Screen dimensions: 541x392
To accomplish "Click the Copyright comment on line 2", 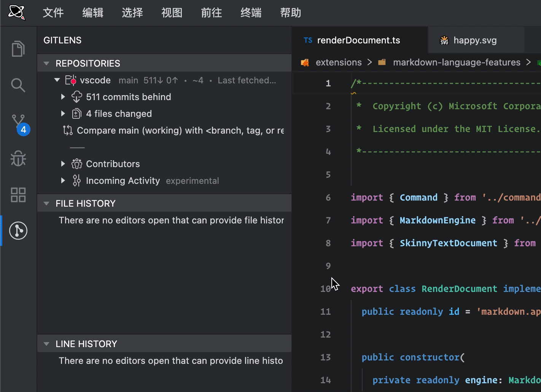I will coord(448,106).
